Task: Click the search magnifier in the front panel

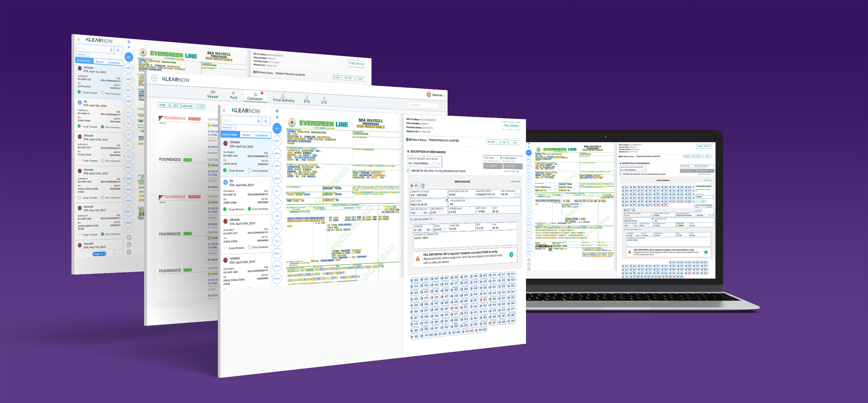Action: (266, 121)
